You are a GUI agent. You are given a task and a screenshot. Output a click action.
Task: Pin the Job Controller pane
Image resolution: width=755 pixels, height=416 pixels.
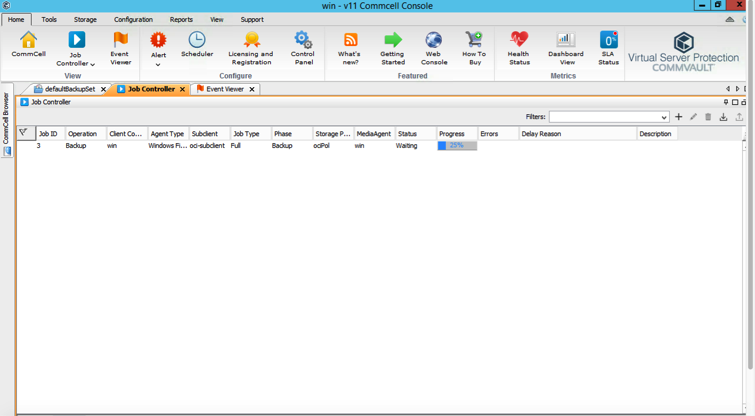pyautogui.click(x=726, y=102)
